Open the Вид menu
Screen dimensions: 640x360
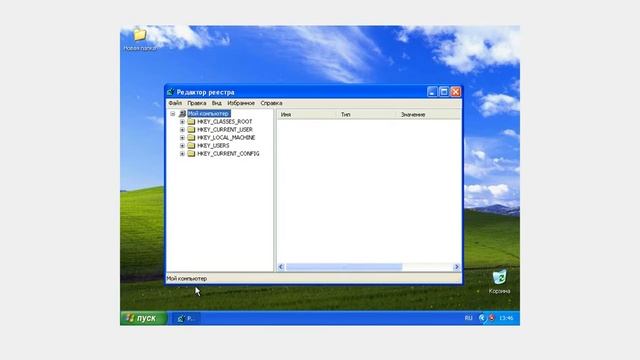click(x=217, y=103)
